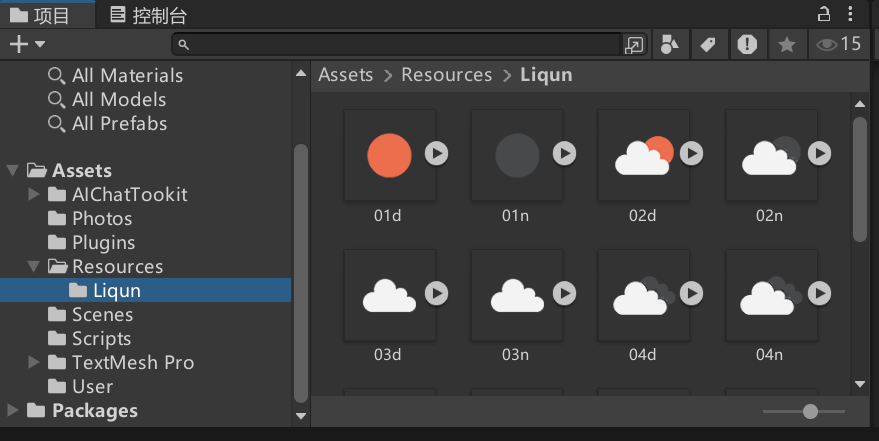879x441 pixels.
Task: Collapse the Assets folder tree
Action: [13, 170]
